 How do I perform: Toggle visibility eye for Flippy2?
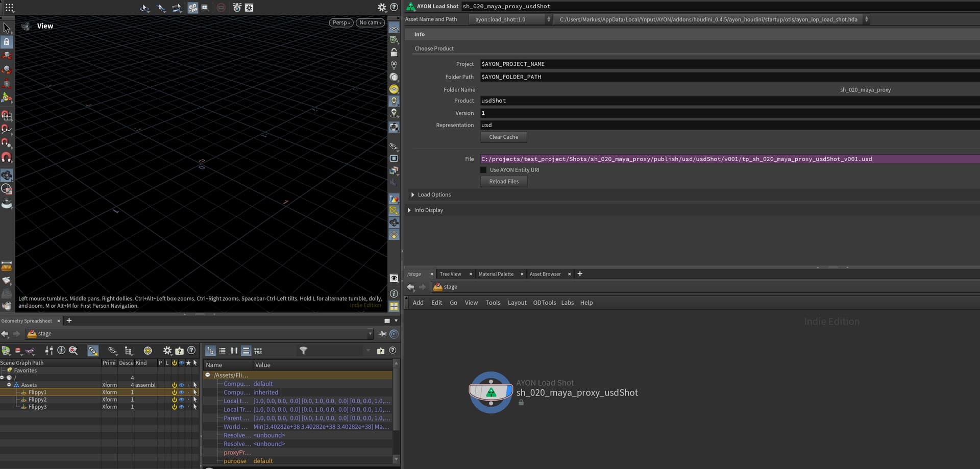181,400
